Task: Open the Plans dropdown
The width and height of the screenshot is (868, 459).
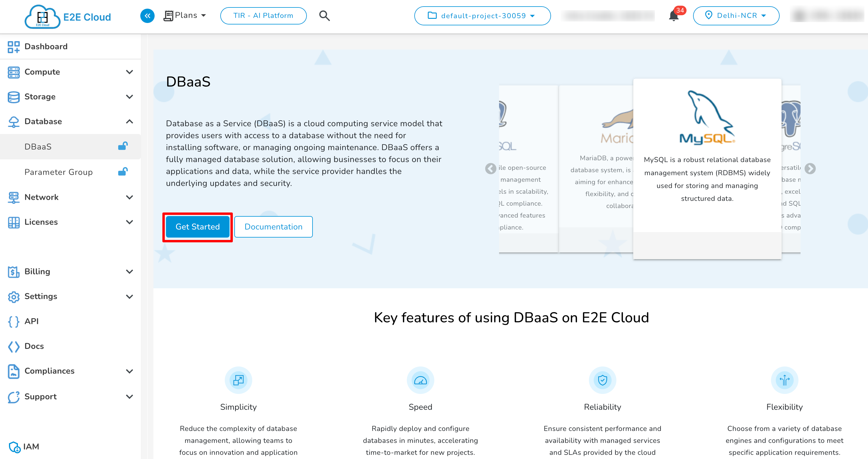Action: tap(185, 16)
